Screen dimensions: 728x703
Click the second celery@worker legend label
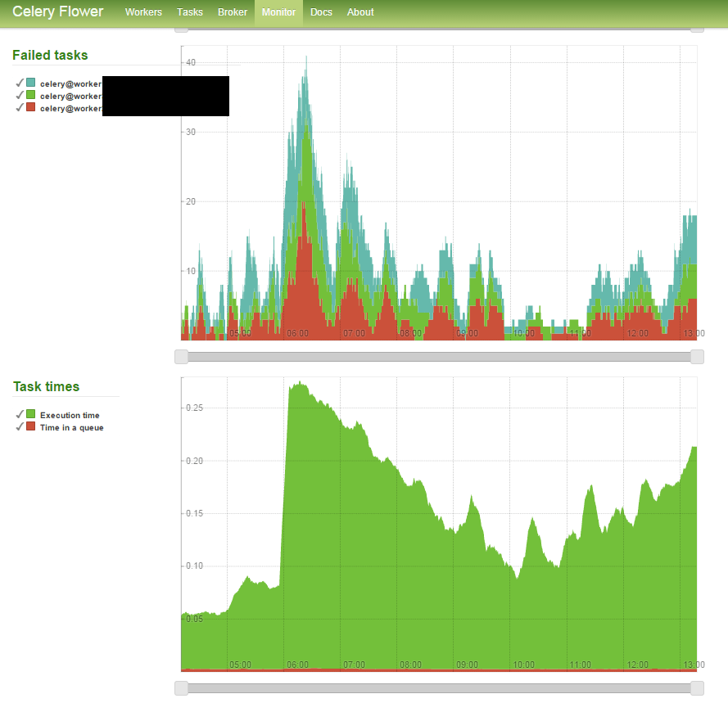(70, 96)
